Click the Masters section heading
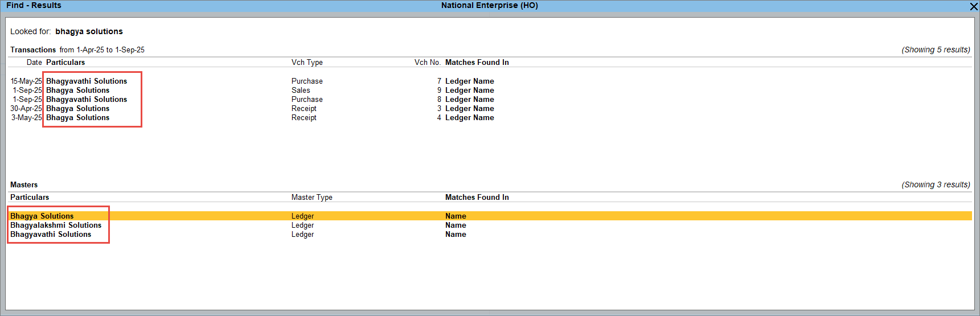 pyautogui.click(x=24, y=185)
